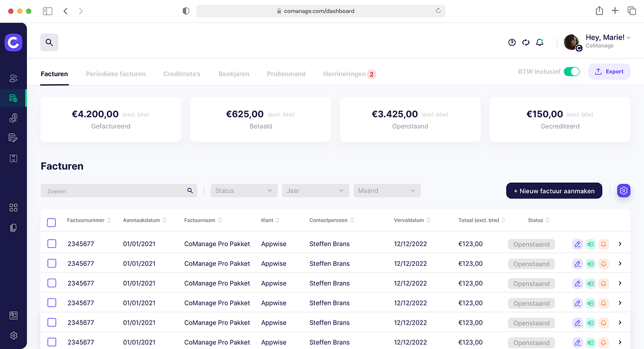Click in the Zoeken search field
Image resolution: width=644 pixels, height=349 pixels.
[119, 191]
